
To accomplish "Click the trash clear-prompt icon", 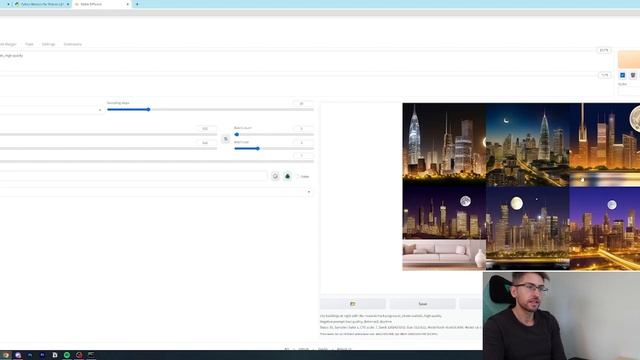I will click(x=633, y=75).
